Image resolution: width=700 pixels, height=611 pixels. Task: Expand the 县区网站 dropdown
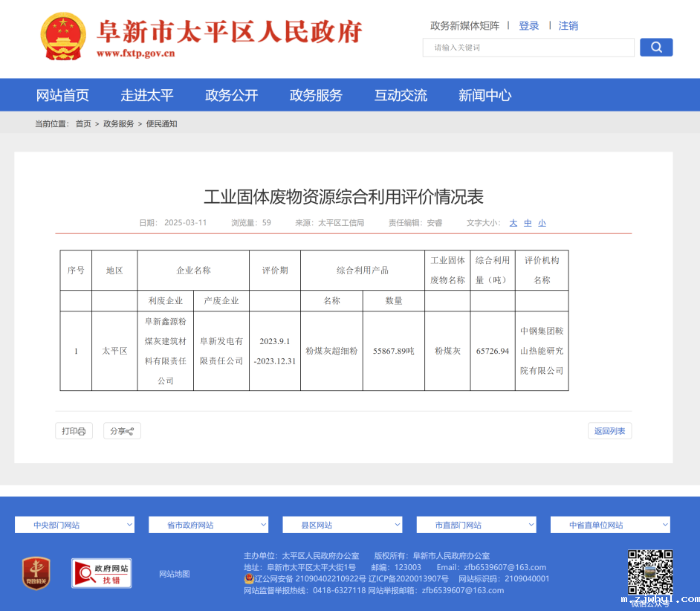(342, 524)
